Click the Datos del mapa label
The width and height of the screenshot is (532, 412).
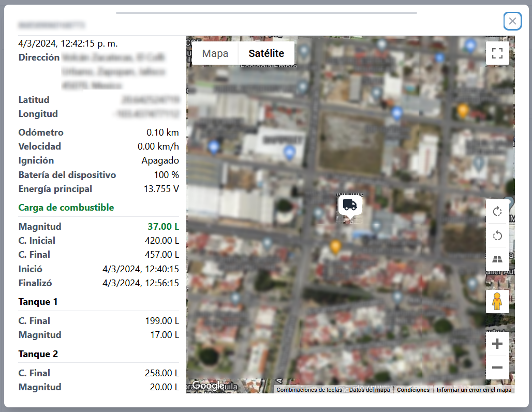click(369, 390)
